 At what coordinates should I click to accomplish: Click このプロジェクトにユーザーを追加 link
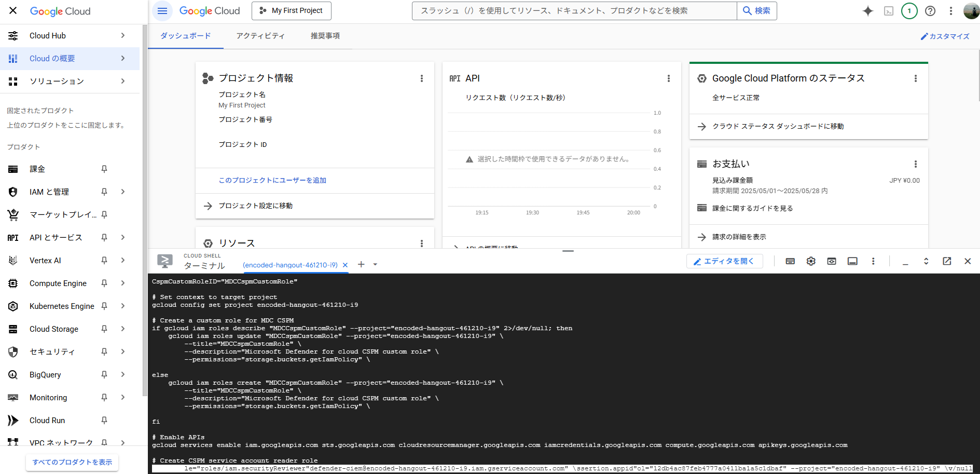272,180
